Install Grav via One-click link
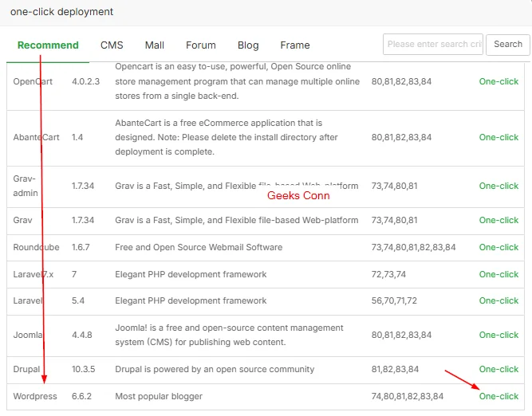 499,220
